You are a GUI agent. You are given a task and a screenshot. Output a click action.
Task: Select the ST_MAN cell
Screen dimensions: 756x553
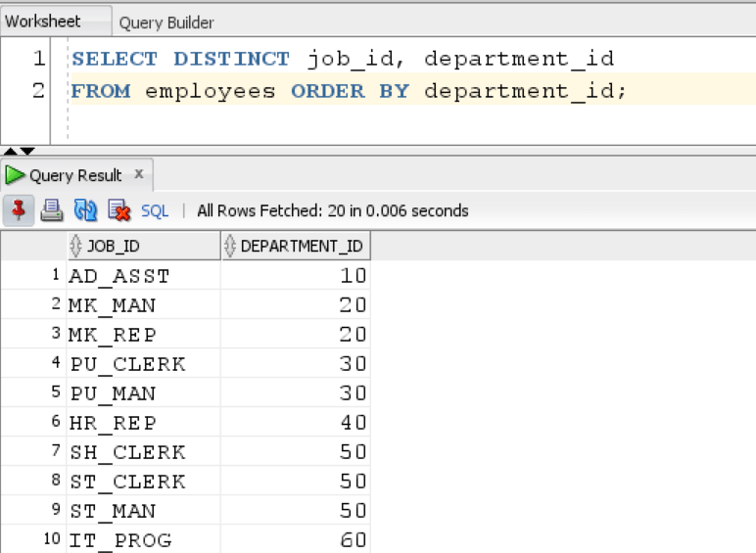144,511
